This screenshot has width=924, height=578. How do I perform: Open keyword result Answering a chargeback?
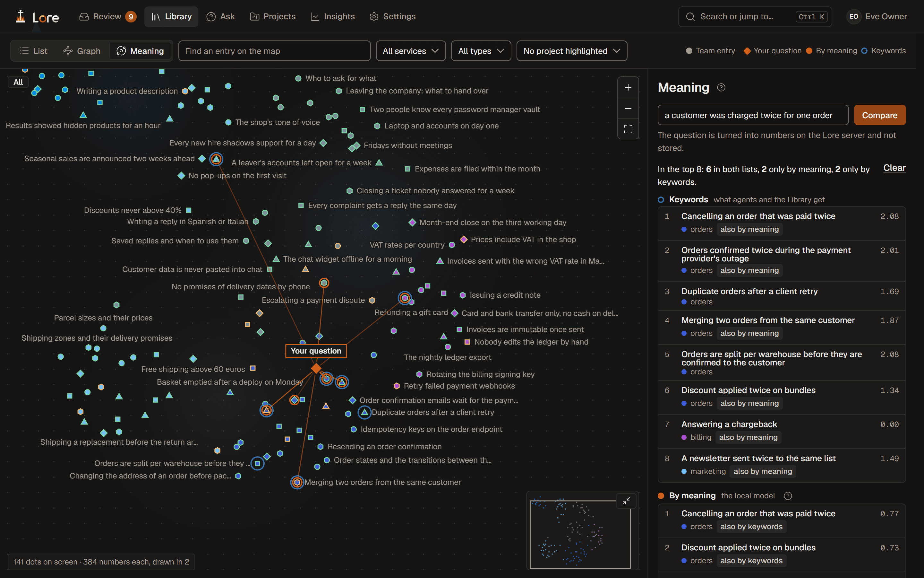(782, 431)
